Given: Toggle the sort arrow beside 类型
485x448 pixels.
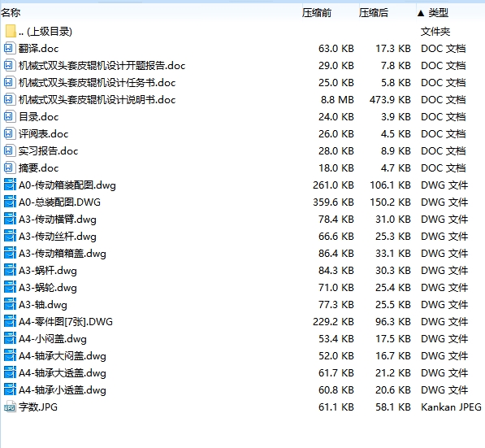Looking at the screenshot, I should [x=421, y=13].
